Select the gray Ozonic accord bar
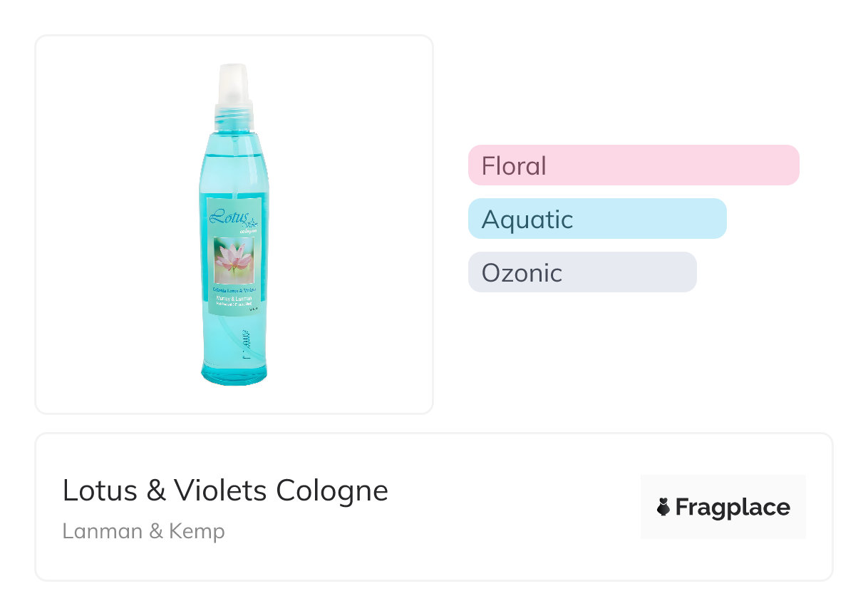Screen dimensions: 868x616 coord(582,272)
